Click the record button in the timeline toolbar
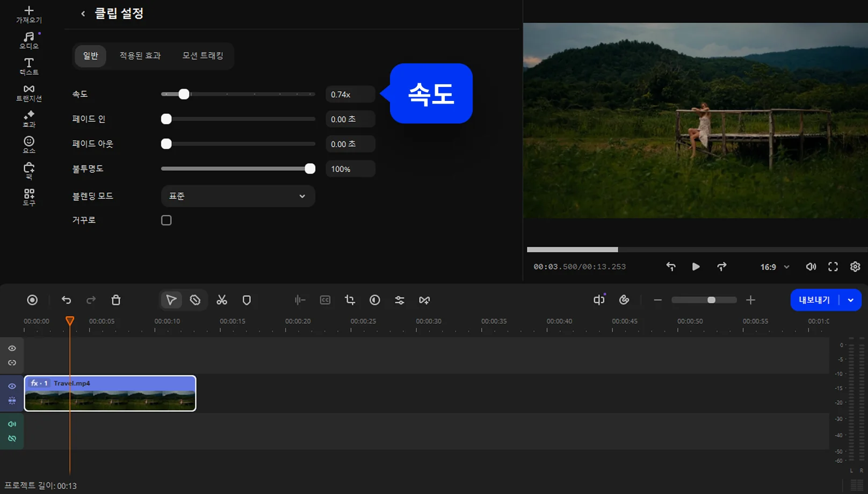 point(32,300)
